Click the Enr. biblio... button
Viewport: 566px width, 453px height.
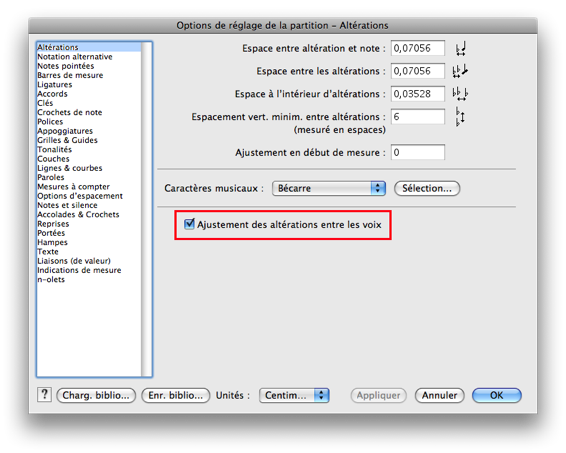[176, 395]
